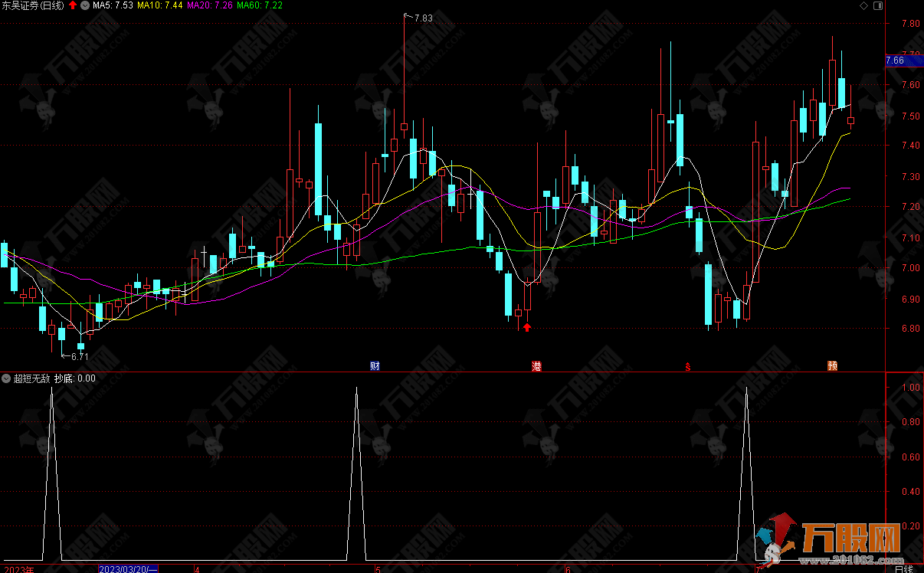Click the 日线 period button at bottom right
Image resolution: width=924 pixels, height=573 pixels.
click(904, 569)
